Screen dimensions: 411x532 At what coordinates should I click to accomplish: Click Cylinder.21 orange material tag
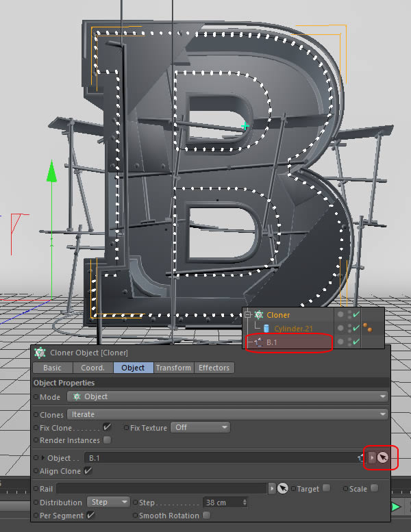tap(367, 327)
